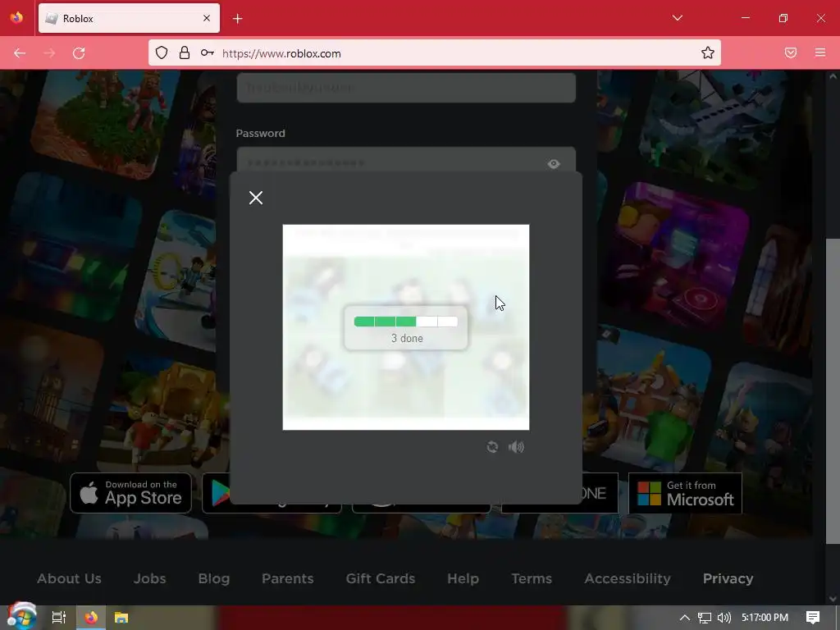Click the page vertical scrollbar thumb
This screenshot has height=630, width=840.
point(833,391)
